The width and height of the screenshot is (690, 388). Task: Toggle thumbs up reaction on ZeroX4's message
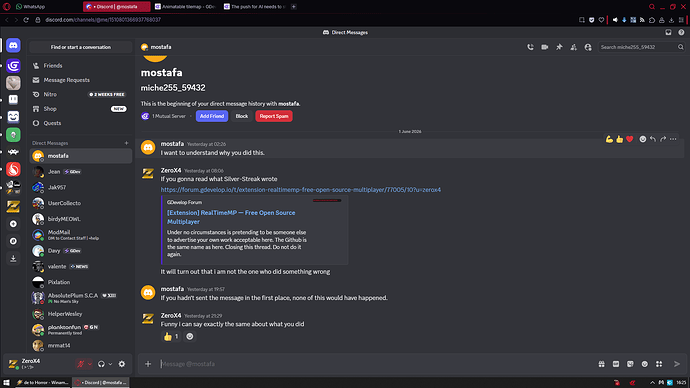[171, 337]
